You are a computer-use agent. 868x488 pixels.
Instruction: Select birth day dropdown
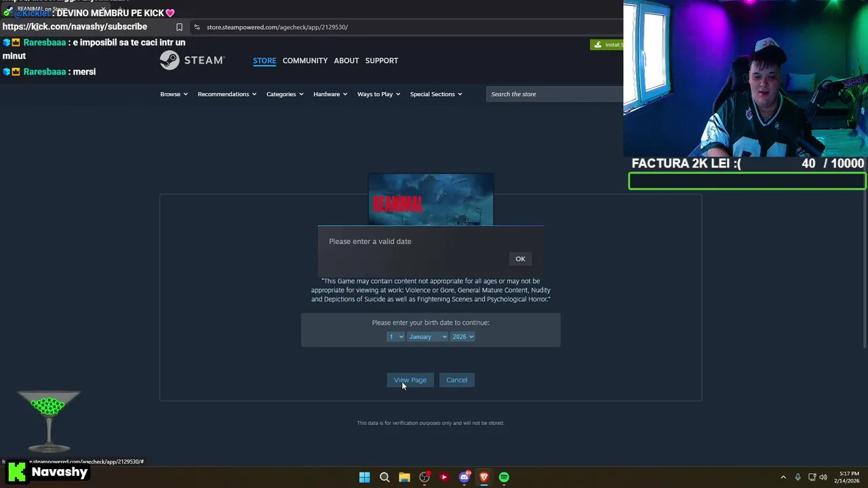(x=396, y=337)
